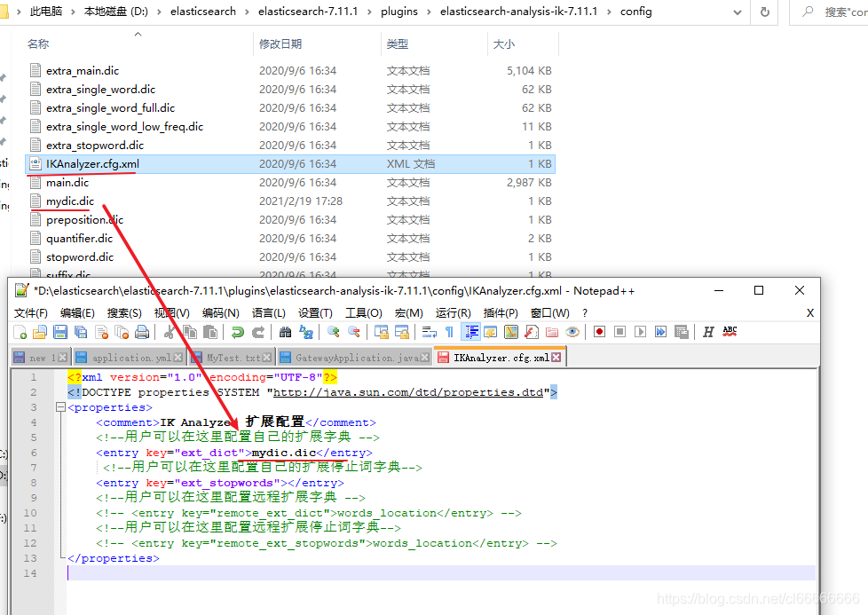
Task: Redo edit using toolbar icon
Action: click(258, 332)
